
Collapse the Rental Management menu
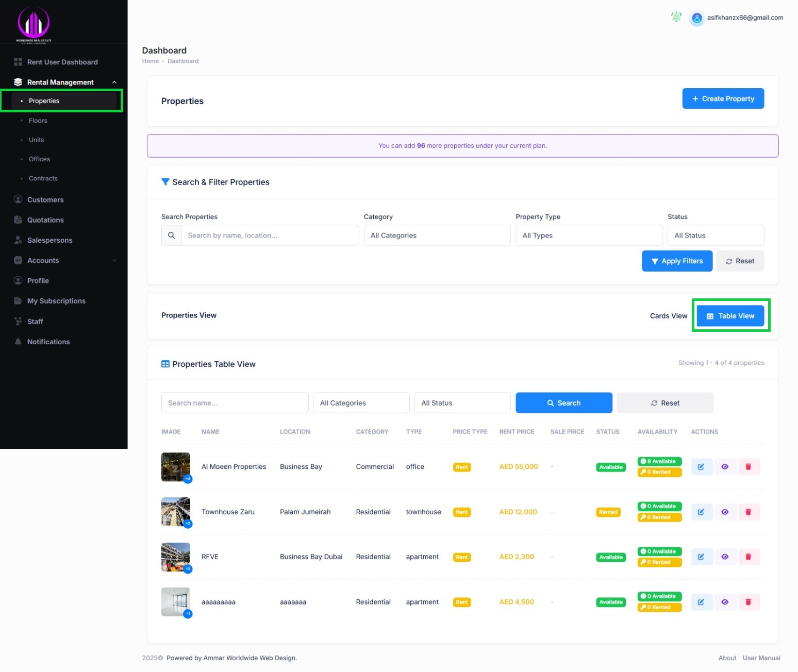(114, 82)
